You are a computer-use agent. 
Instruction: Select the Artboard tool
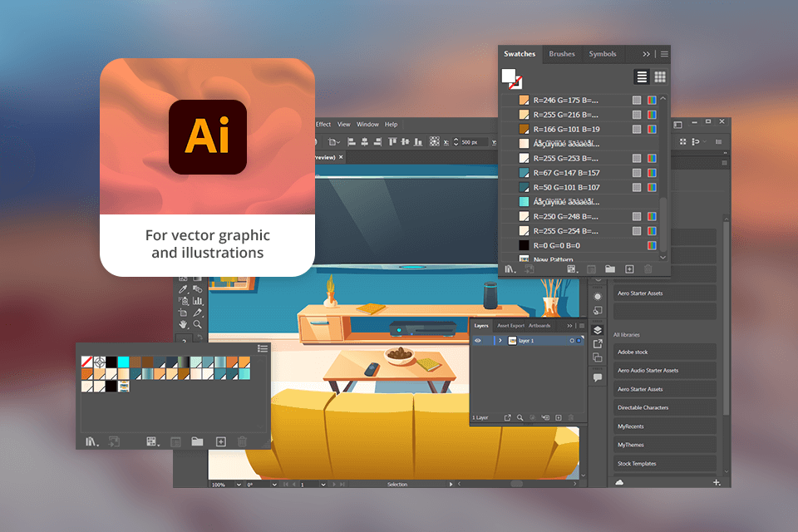pyautogui.click(x=183, y=313)
